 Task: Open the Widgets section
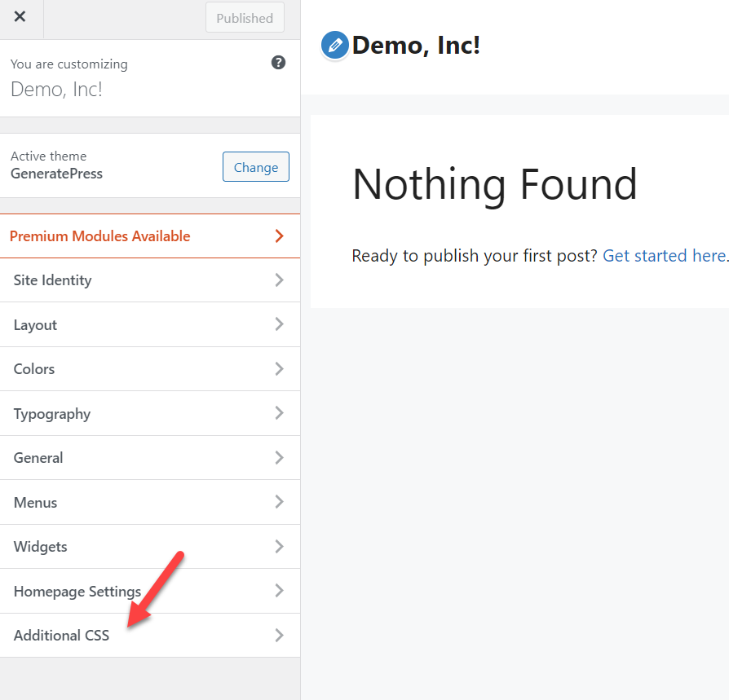pos(150,546)
